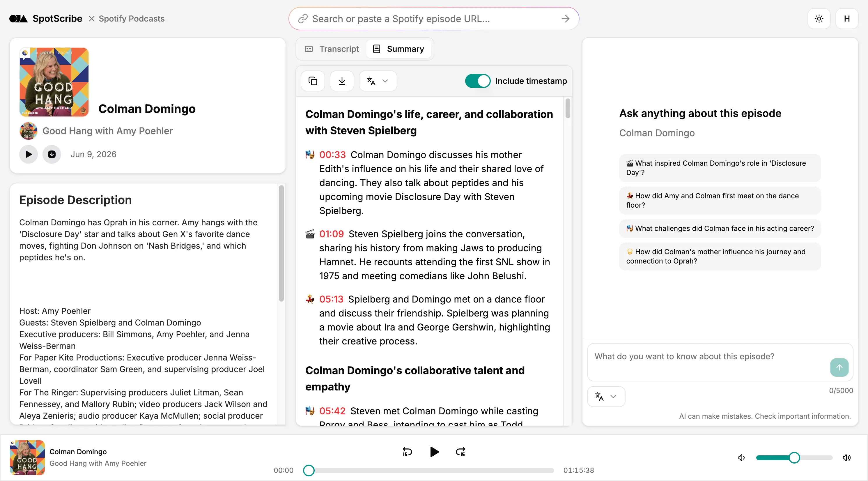
Task: Ask about challenges in Colman's acting career
Action: pos(720,229)
